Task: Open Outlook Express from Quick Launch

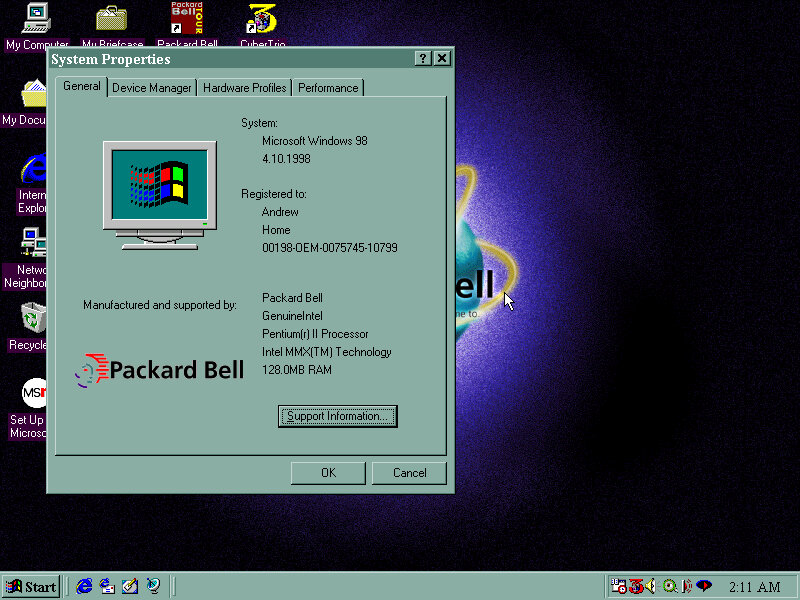Action: click(107, 586)
